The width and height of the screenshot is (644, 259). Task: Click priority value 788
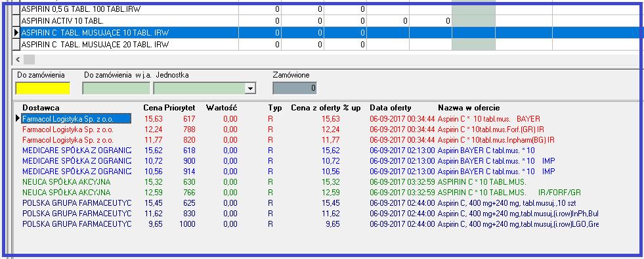coord(189,129)
